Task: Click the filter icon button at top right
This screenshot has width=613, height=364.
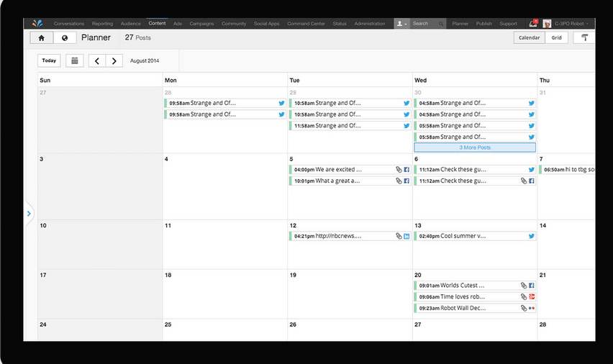Action: 584,38
